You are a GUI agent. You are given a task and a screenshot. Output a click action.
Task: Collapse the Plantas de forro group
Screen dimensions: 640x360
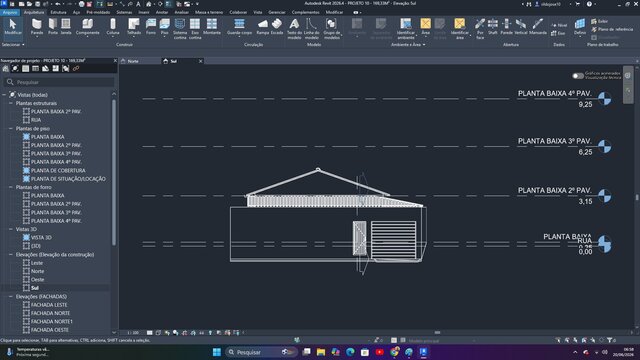(11, 187)
